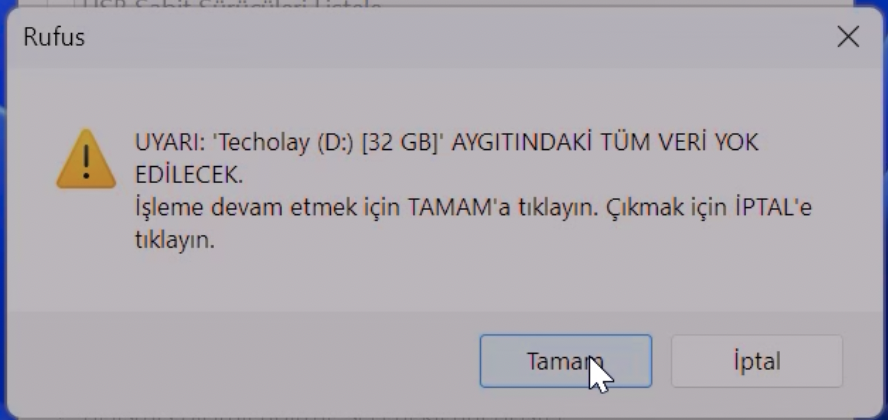Click the İşleme devam etmek için sentence
The image size is (888, 420).
tap(268, 208)
